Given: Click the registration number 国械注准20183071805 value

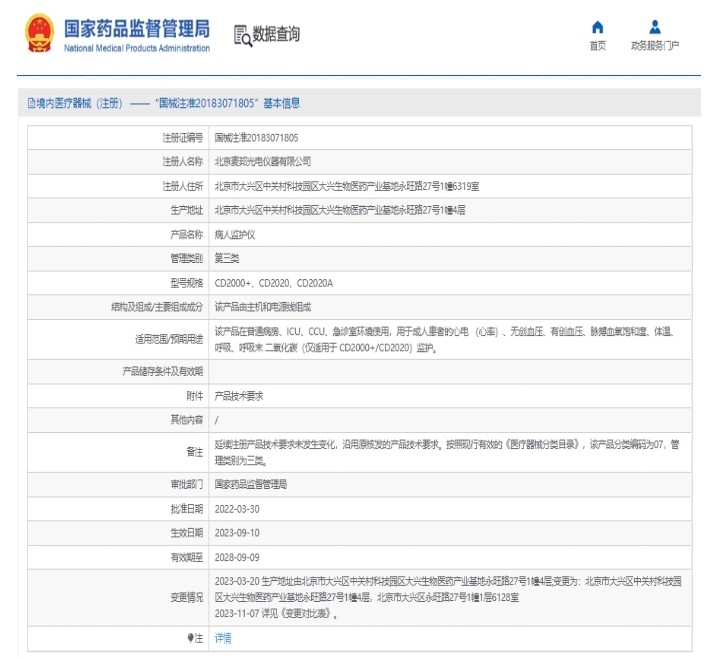Looking at the screenshot, I should (256, 137).
